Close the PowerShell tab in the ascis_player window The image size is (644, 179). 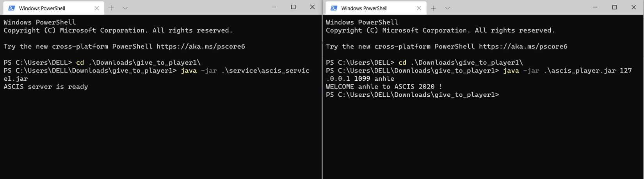tap(419, 8)
